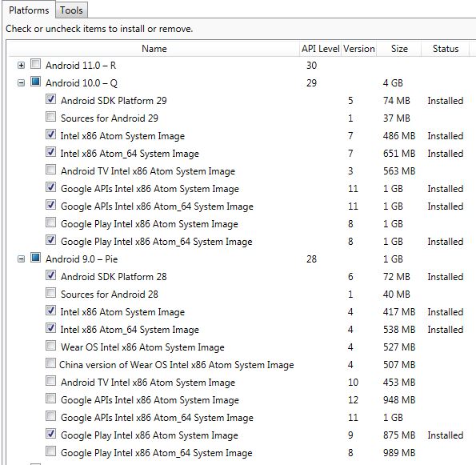Image resolution: width=476 pixels, height=465 pixels.
Task: Click the 4 GB size of Android 10.0
Action: 393,83
